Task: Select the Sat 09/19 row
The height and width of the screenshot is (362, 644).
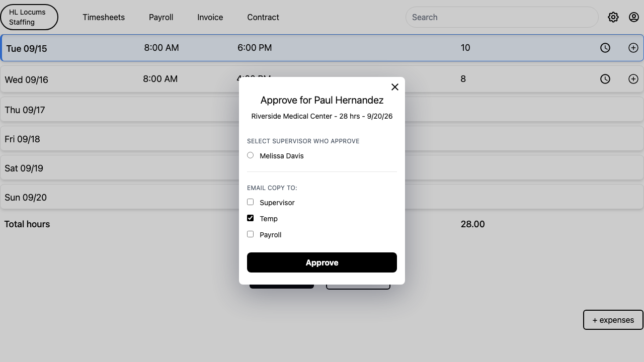Action: [x=322, y=168]
